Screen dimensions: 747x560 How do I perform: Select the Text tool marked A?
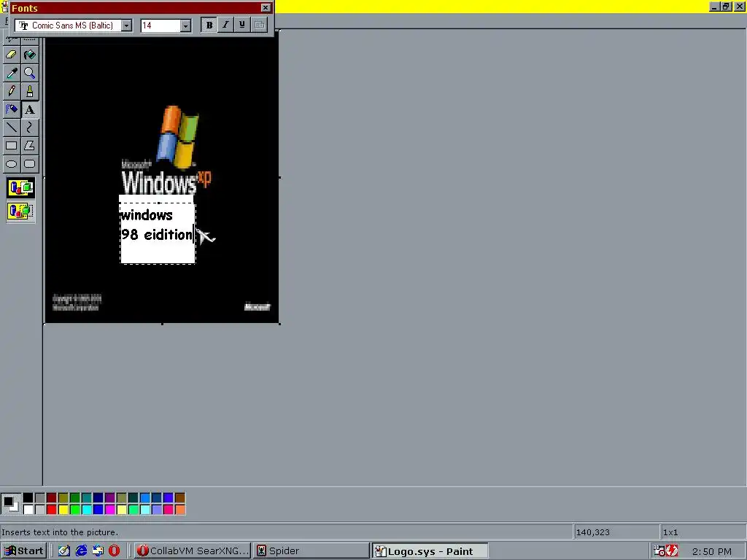tap(29, 109)
